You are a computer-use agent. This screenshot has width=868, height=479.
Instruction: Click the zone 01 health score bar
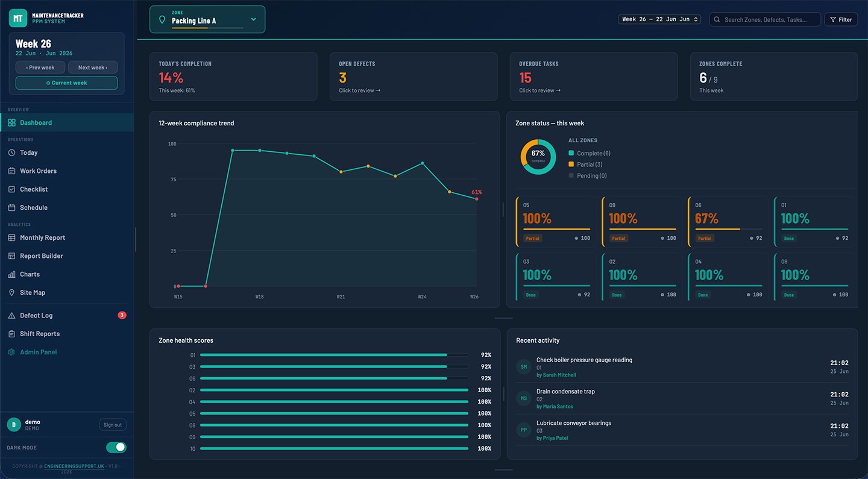[x=334, y=355]
